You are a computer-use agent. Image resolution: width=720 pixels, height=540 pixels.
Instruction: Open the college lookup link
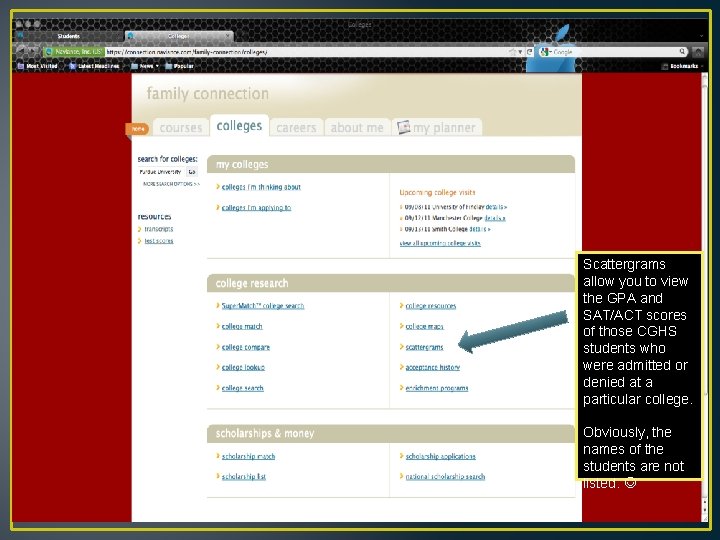(x=243, y=367)
